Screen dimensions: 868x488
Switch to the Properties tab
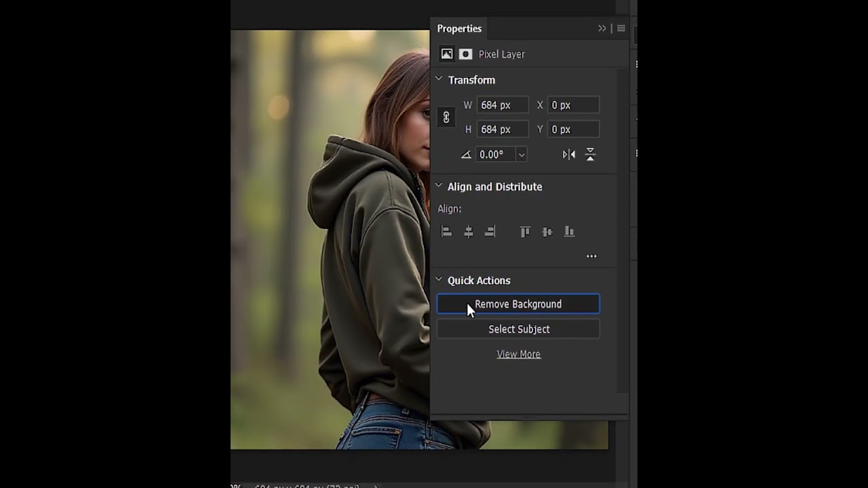pyautogui.click(x=459, y=28)
